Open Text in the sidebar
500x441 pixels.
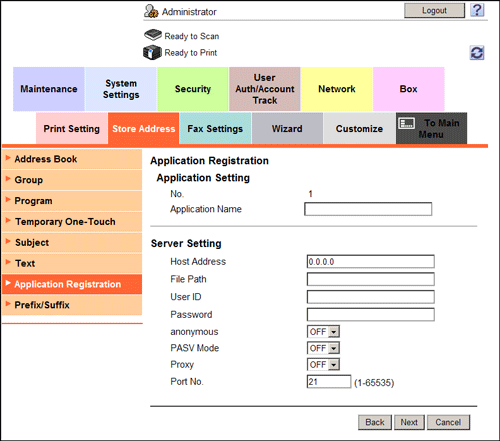(72, 263)
